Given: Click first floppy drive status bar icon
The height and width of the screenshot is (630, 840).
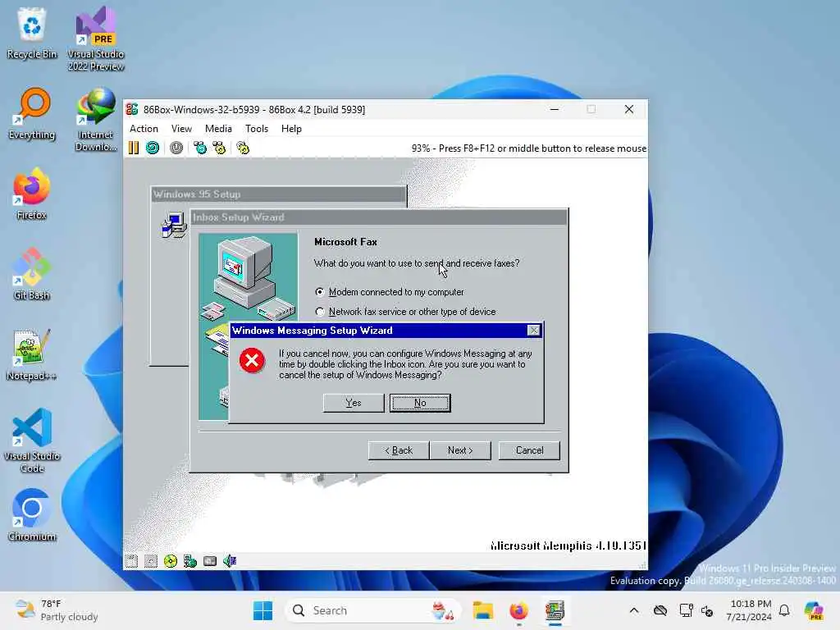Looking at the screenshot, I should coord(131,561).
